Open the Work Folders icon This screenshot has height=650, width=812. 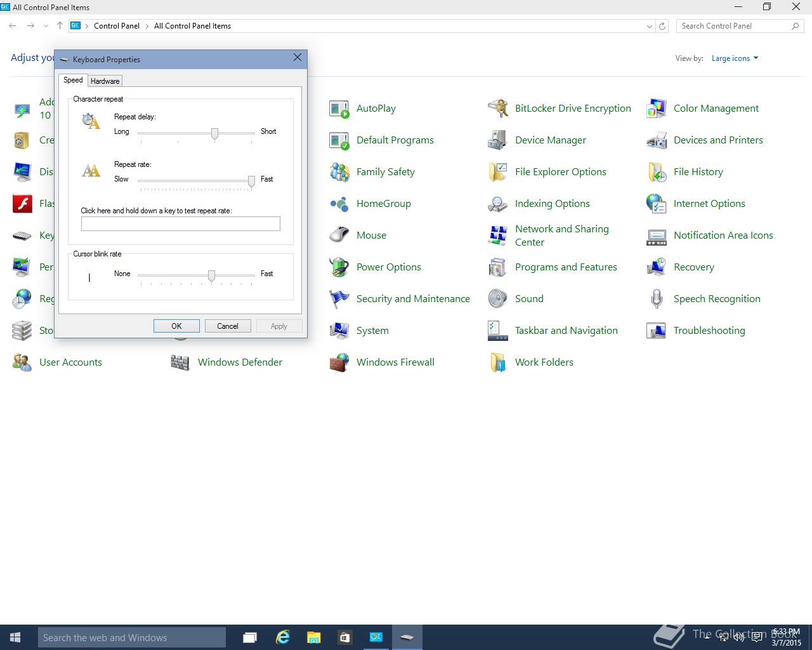498,362
